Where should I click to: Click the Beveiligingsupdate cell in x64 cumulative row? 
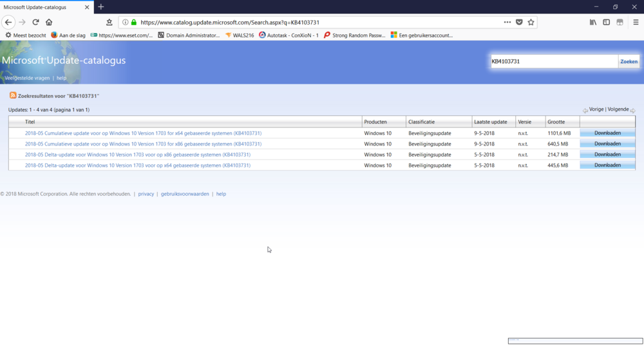pos(430,133)
